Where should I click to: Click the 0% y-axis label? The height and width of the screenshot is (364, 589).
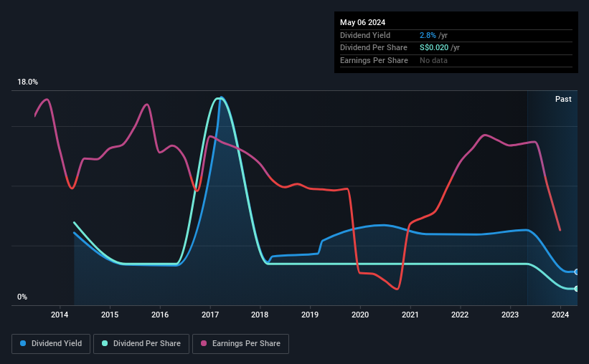22,297
